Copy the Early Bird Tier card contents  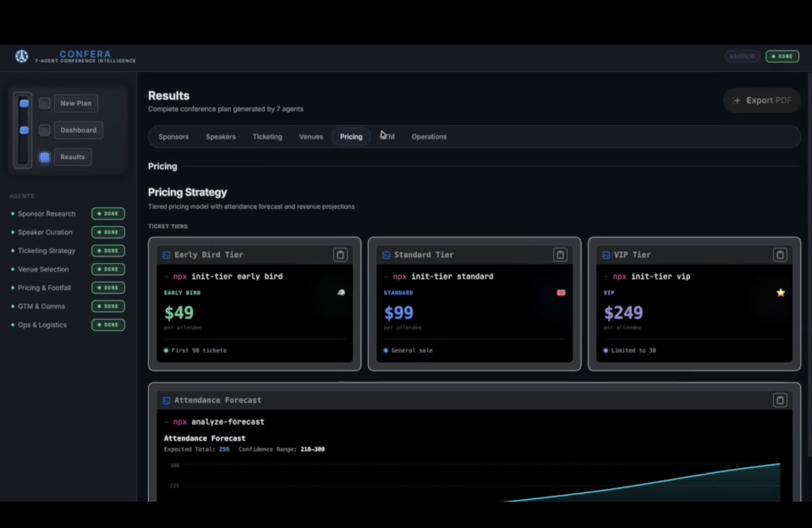(340, 255)
